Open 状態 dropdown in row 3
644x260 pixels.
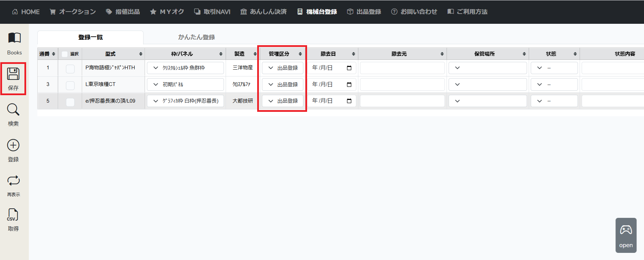click(554, 85)
